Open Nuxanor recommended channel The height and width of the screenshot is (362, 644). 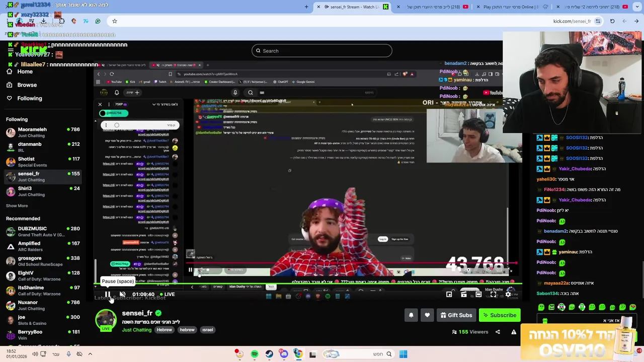[x=43, y=305]
